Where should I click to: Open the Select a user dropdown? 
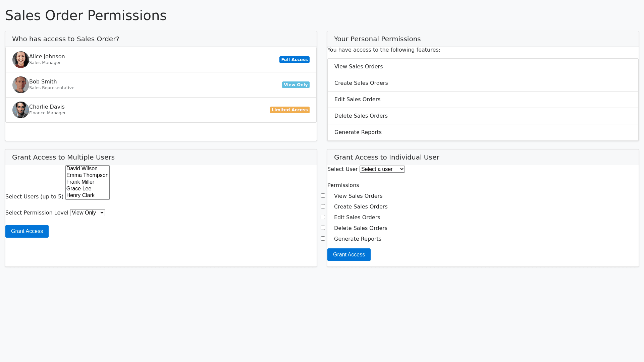(382, 169)
